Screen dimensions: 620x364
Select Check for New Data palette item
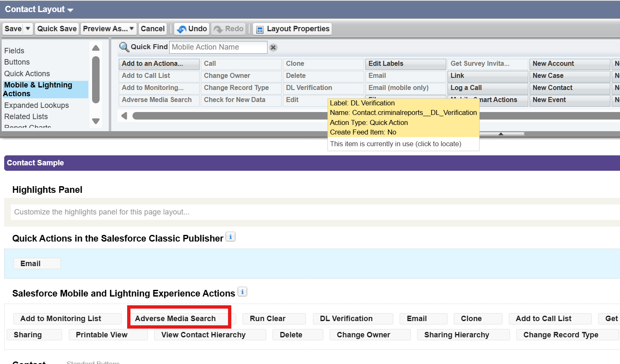click(241, 100)
